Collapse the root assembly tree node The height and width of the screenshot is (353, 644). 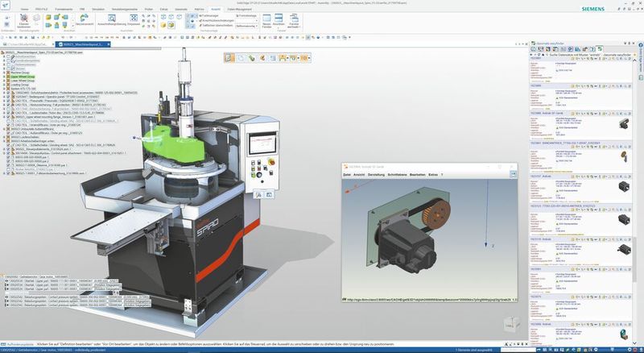click(x=2, y=52)
